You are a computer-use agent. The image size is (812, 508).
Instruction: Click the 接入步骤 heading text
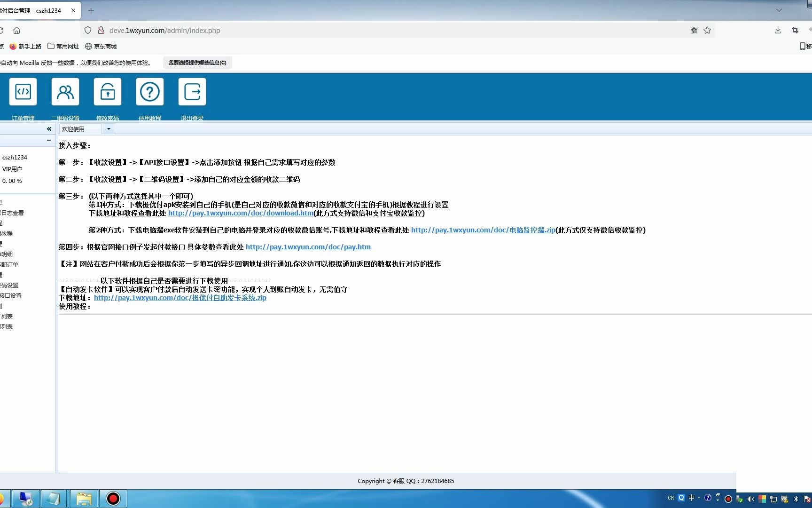pyautogui.click(x=74, y=145)
